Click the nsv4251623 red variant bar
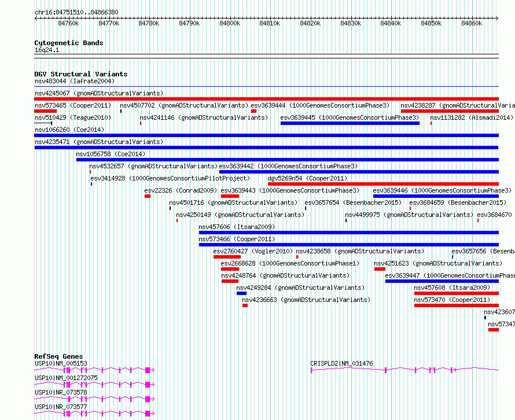This screenshot has width=515, height=420. (380, 269)
